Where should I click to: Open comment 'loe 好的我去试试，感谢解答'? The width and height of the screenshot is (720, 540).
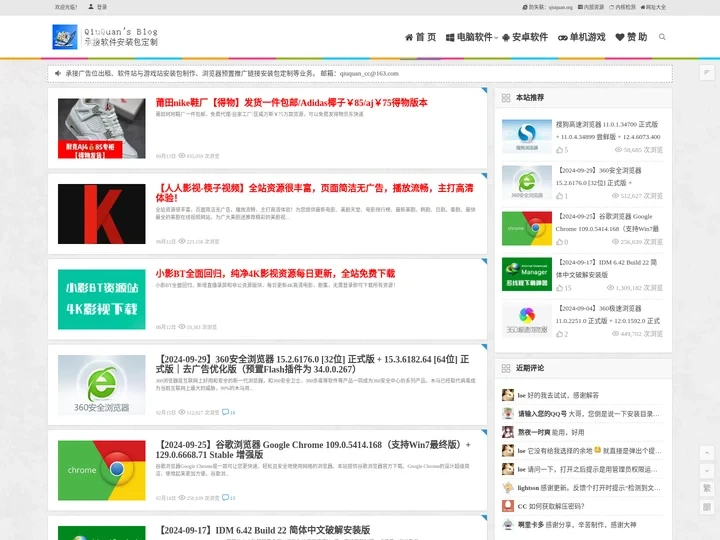click(x=558, y=395)
